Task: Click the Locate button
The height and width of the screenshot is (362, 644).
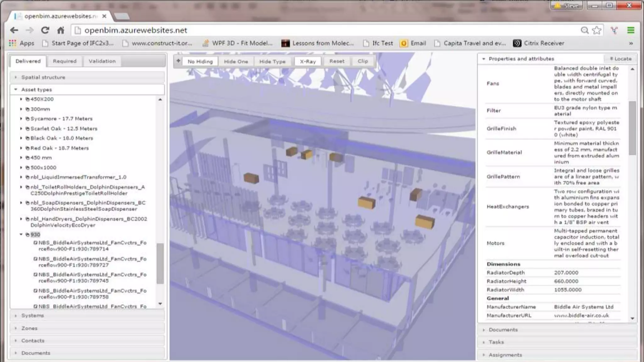Action: [620, 59]
